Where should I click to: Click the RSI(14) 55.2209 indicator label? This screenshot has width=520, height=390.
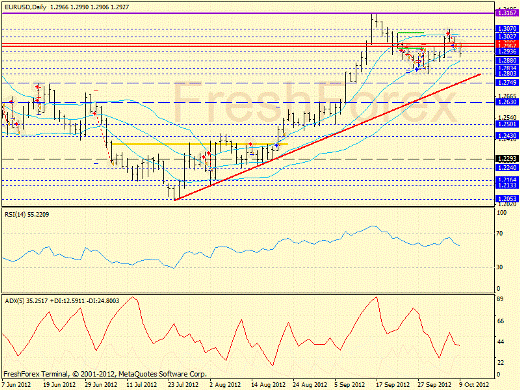coord(27,215)
